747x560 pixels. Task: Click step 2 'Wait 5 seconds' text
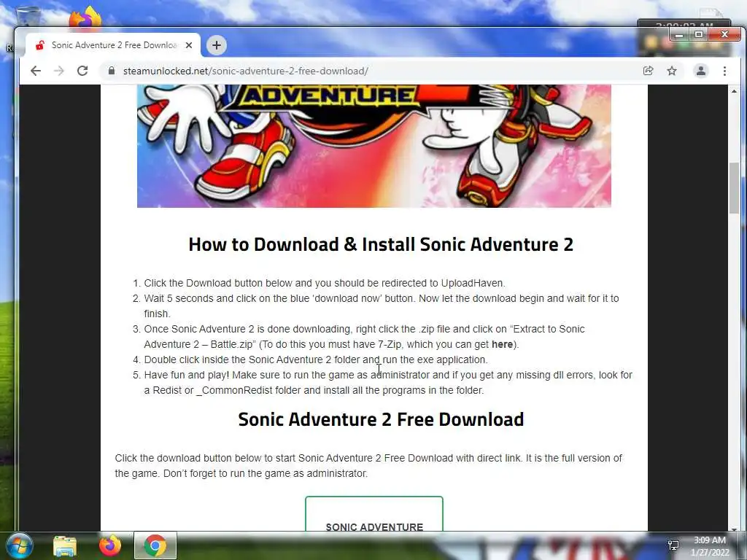point(382,306)
